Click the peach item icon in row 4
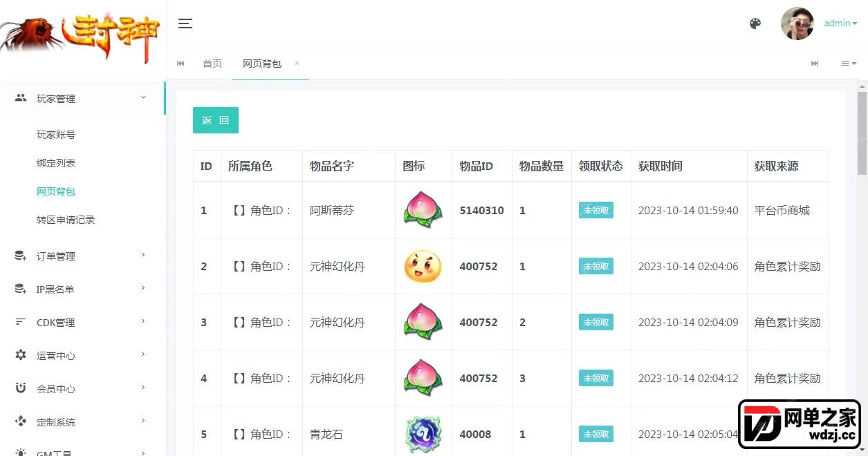The width and height of the screenshot is (868, 456). (423, 378)
